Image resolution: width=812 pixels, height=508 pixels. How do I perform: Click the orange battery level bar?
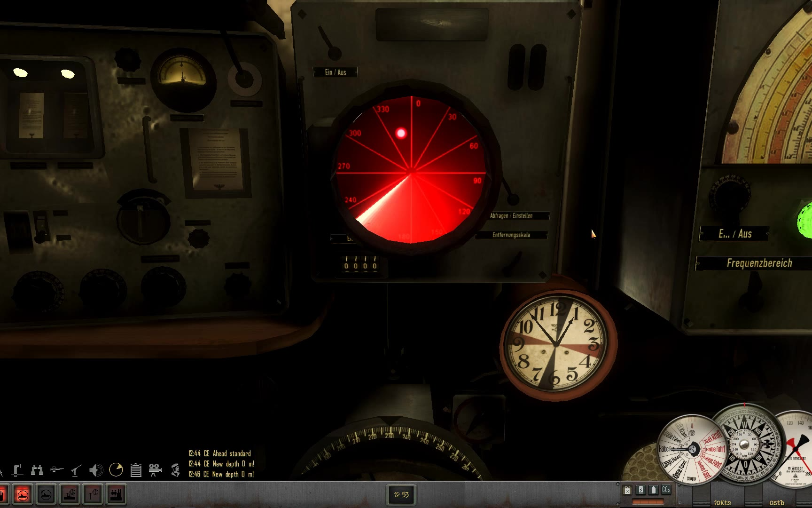648,502
